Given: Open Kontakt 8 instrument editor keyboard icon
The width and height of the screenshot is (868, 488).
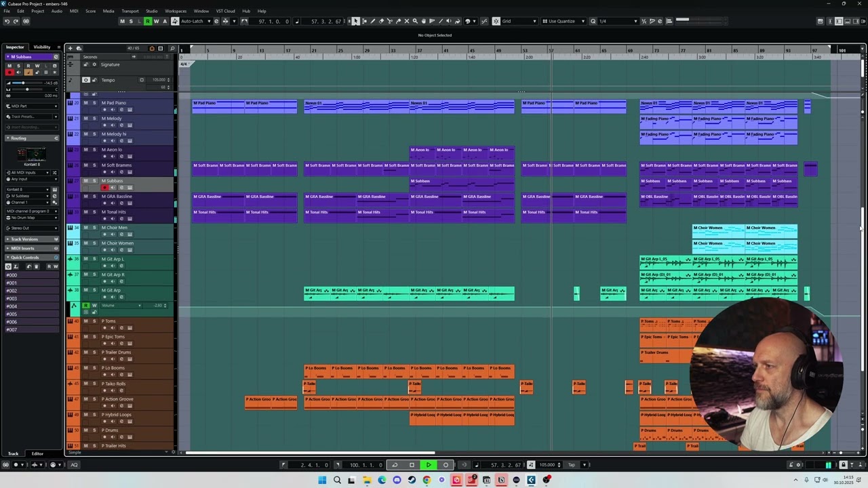Looking at the screenshot, I should 54,189.
